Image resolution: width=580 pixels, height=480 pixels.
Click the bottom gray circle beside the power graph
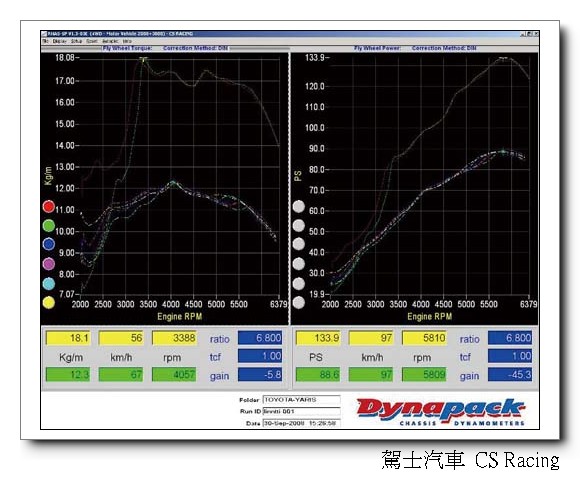coord(299,303)
